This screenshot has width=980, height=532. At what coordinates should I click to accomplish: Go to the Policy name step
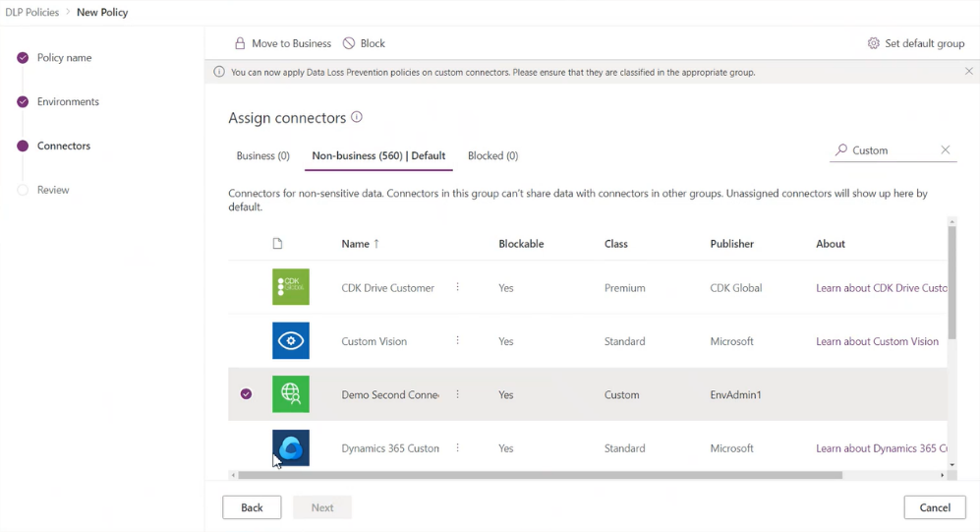tap(54, 57)
